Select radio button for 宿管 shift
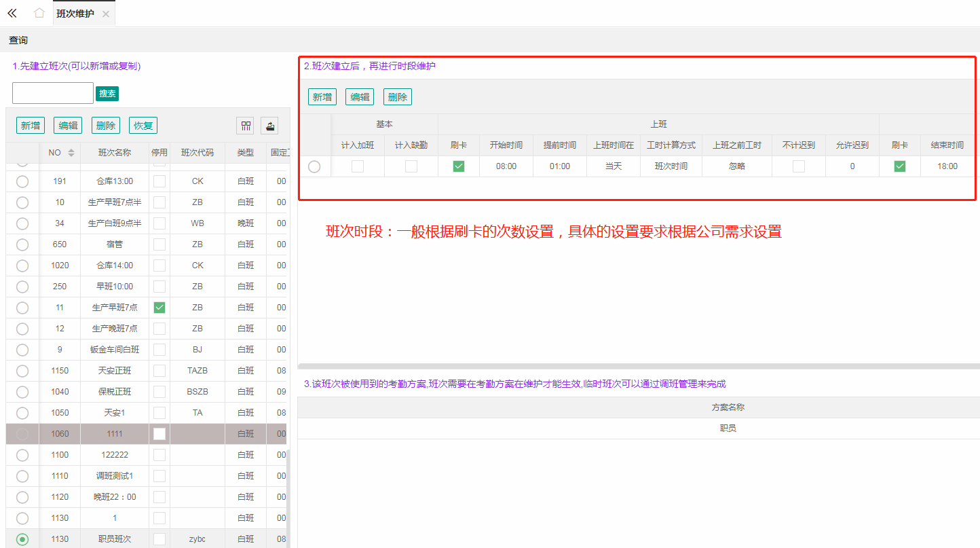 coord(22,244)
